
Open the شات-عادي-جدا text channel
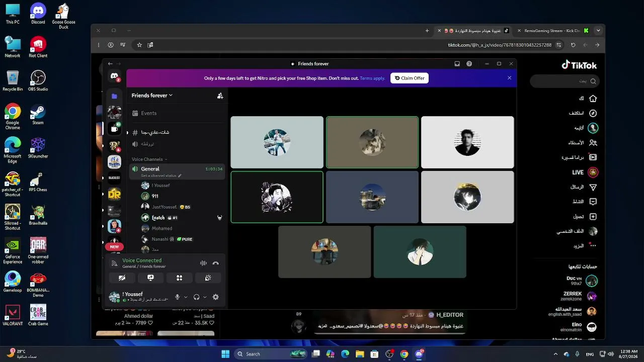point(176,132)
